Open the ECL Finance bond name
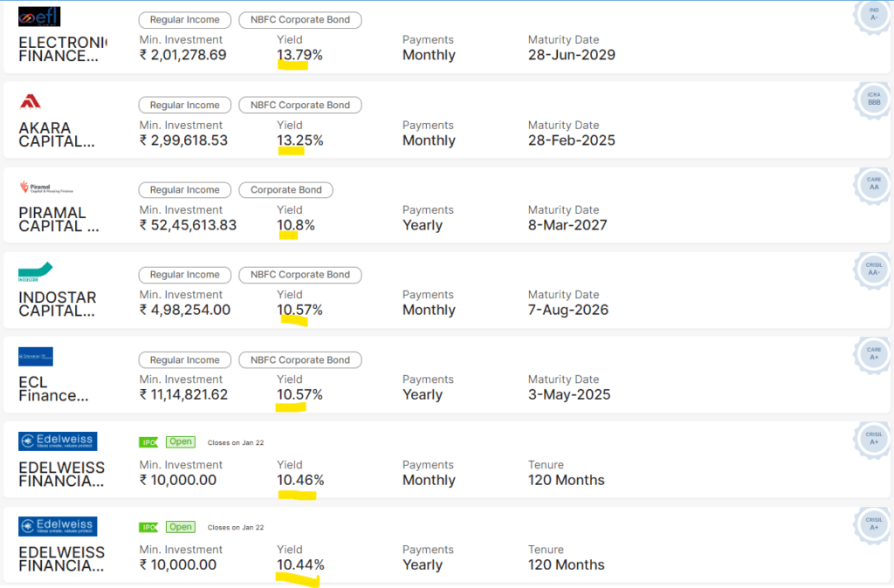The height and width of the screenshot is (588, 894). [53, 389]
